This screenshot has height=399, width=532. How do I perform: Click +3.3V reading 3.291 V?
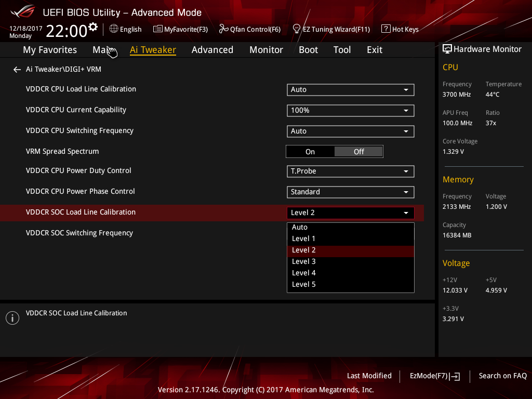[453, 319]
